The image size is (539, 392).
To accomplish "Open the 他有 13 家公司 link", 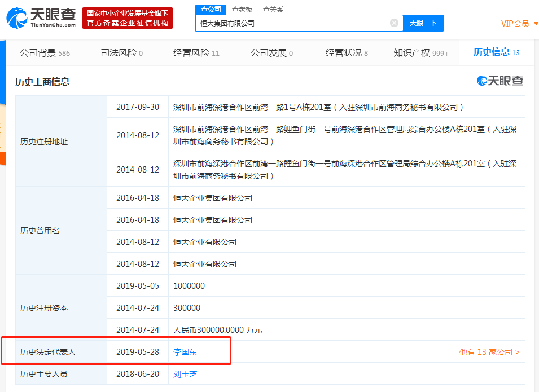I will coord(489,352).
